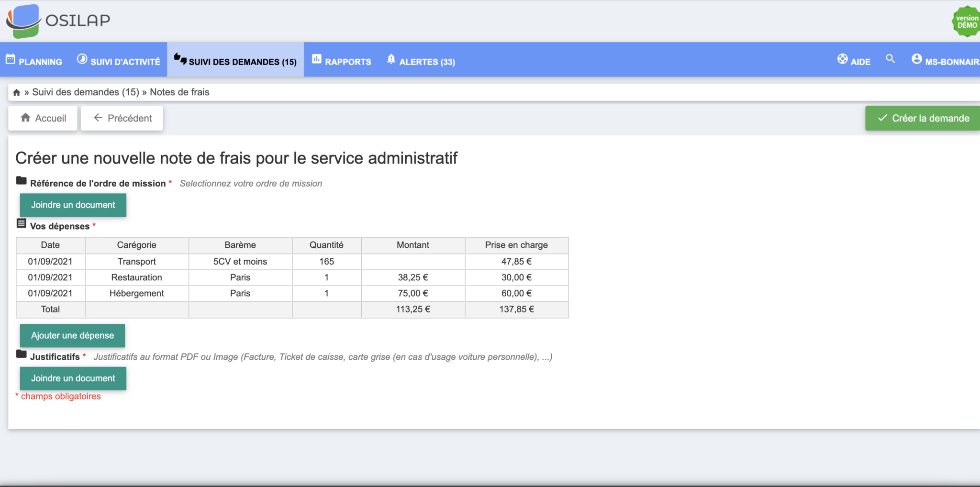
Task: Open the RAPPORTS menu
Action: click(342, 60)
